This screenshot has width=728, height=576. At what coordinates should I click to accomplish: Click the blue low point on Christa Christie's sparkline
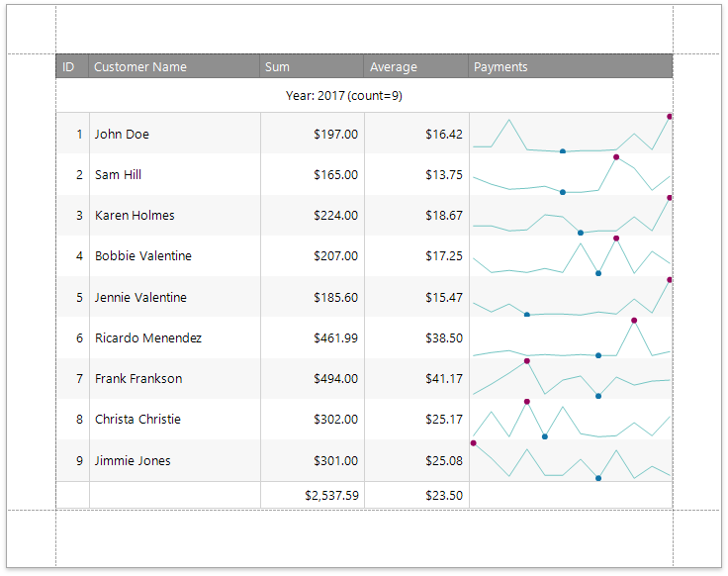click(545, 436)
